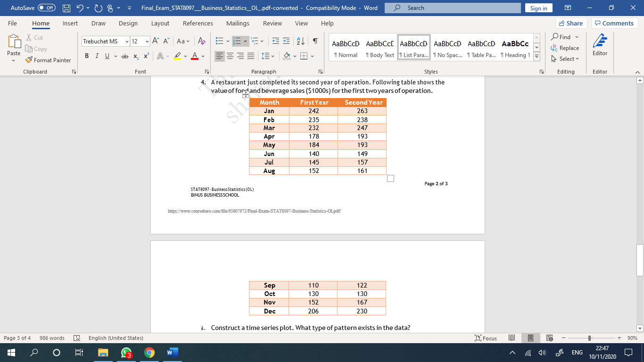Toggle Subscript formatting
Viewport: 644px width, 362px height.
(x=135, y=56)
